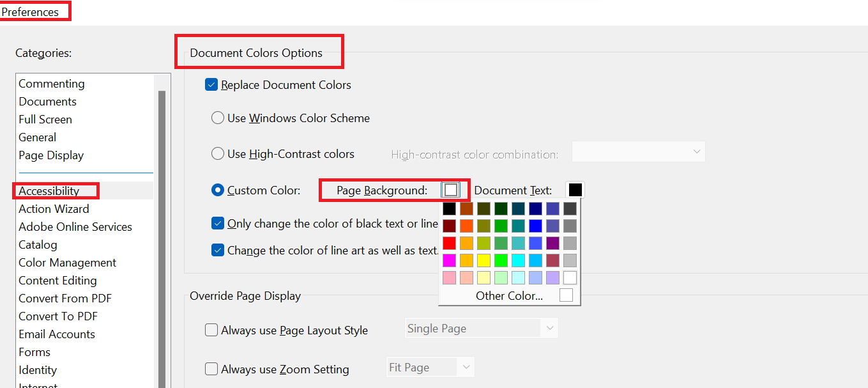Open the Document Text color picker
Viewport: 868px width, 388px height.
click(575, 190)
